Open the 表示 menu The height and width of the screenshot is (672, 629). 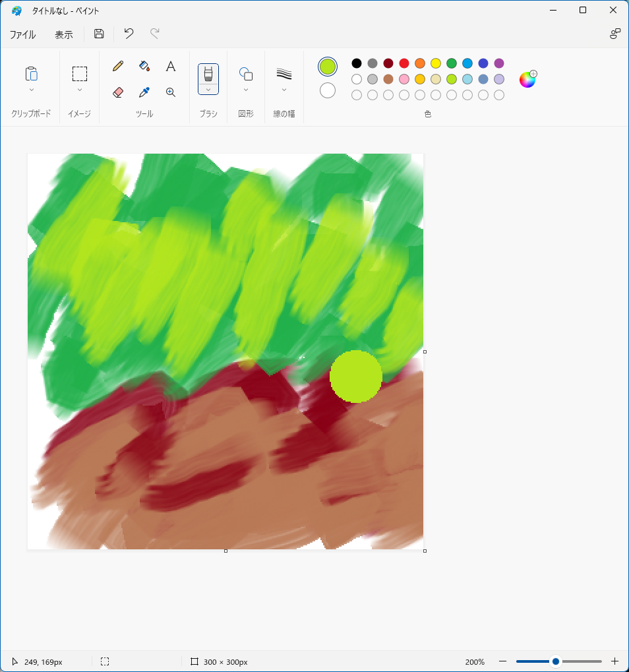coord(64,34)
